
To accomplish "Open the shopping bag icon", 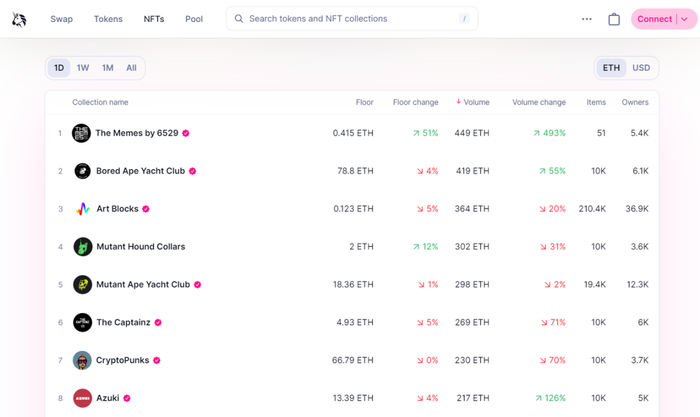I will (x=614, y=19).
